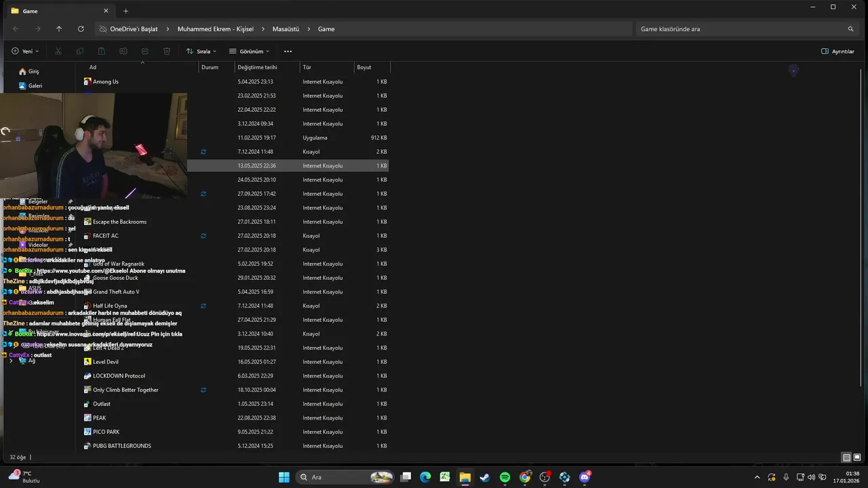The width and height of the screenshot is (868, 488).
Task: Click the Muhammed Ekrem - Kişisel breadcrumb
Action: (x=216, y=29)
